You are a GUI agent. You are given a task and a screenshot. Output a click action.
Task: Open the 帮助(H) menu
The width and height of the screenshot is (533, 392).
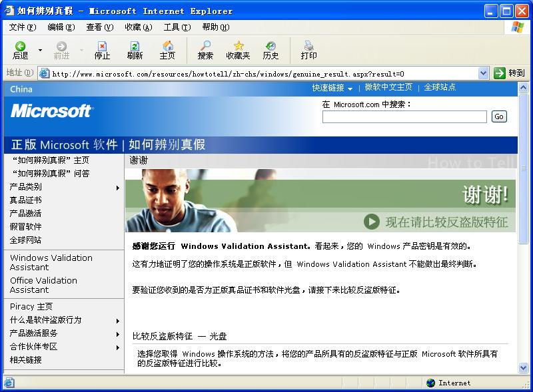(x=216, y=27)
